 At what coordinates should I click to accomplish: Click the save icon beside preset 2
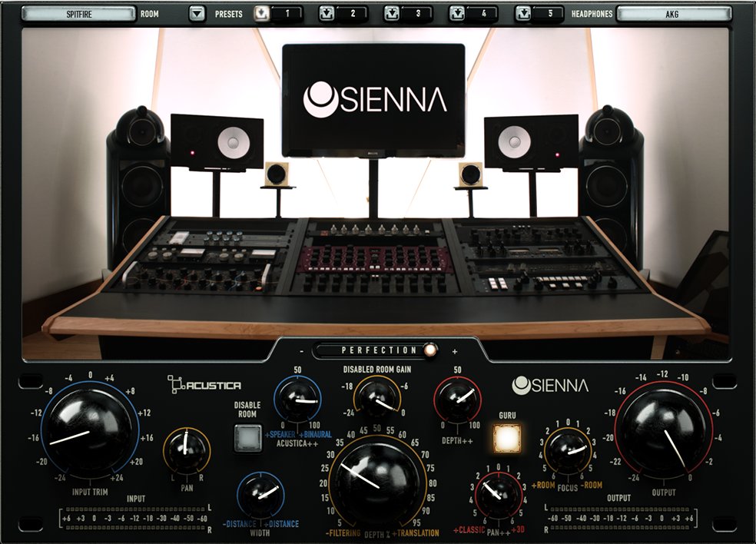[x=327, y=14]
